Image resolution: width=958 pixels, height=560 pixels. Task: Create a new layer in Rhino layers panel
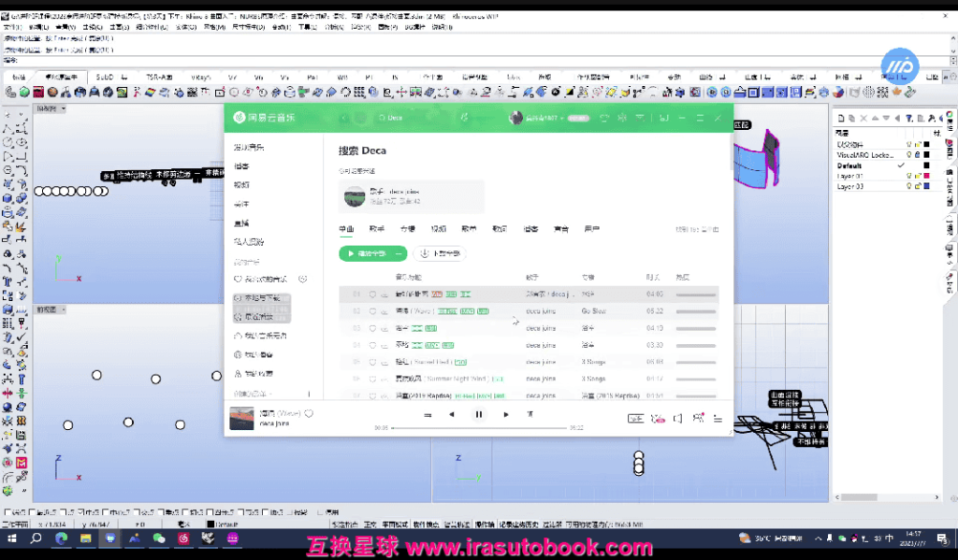(841, 118)
